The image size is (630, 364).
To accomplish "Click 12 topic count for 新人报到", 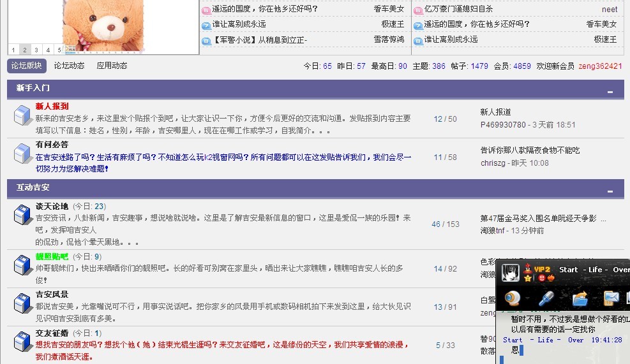I will click(438, 119).
